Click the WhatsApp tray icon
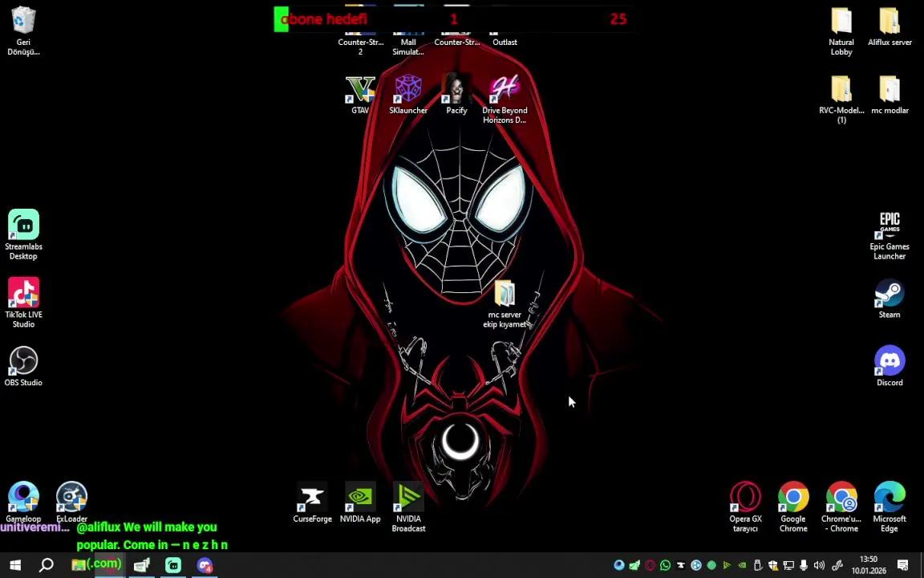This screenshot has height=578, width=924. (665, 565)
